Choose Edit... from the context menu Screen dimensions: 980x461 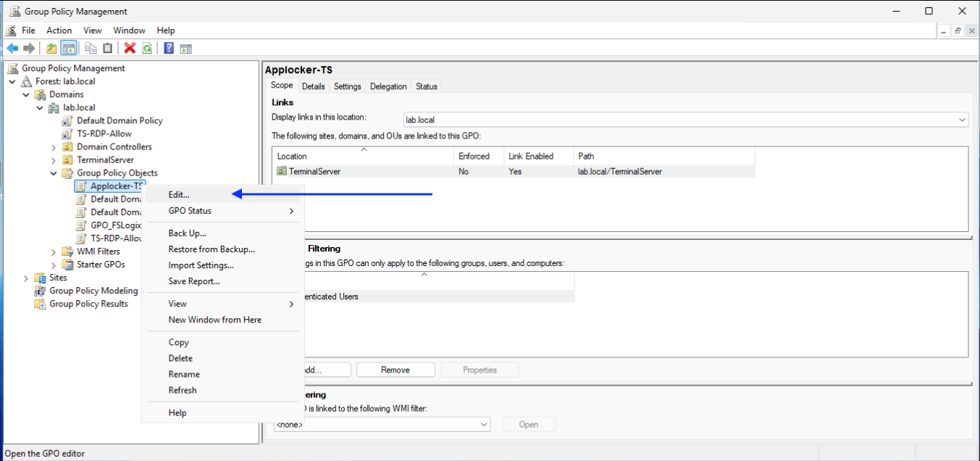223,195
